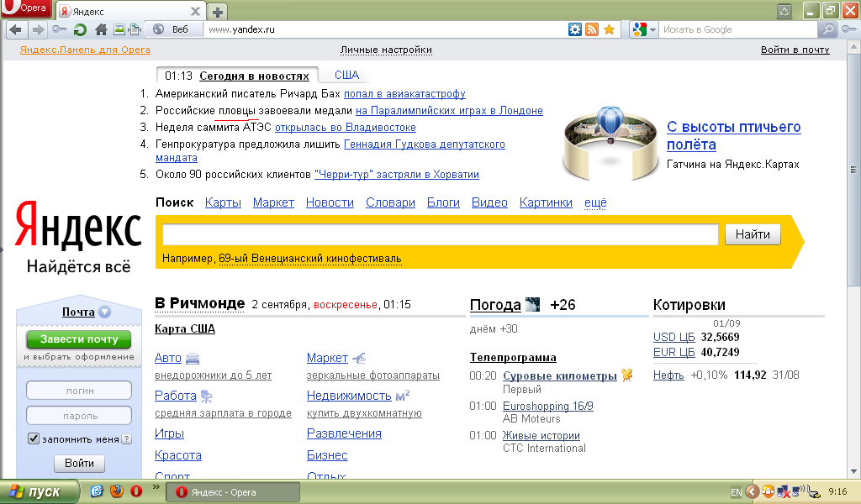Open Яндекс.Панель для Opera link

[x=85, y=50]
